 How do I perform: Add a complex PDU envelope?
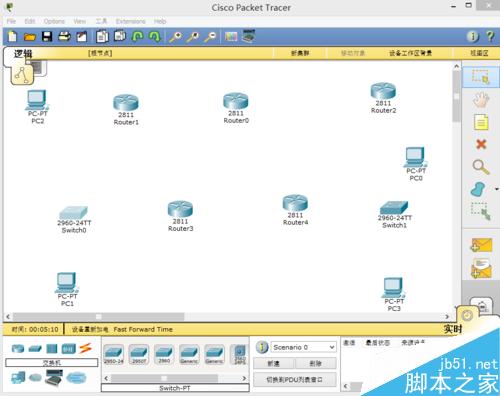[481, 268]
